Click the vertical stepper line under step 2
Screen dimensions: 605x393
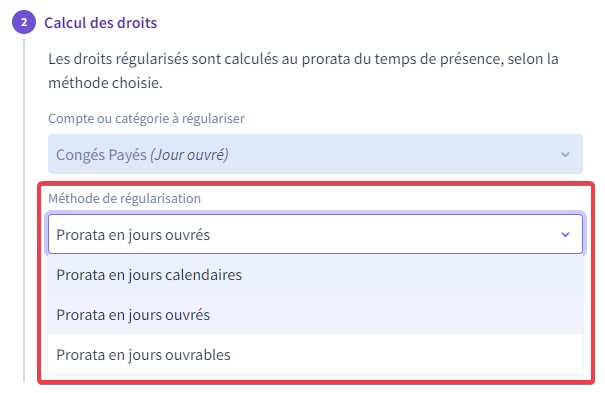click(24, 210)
